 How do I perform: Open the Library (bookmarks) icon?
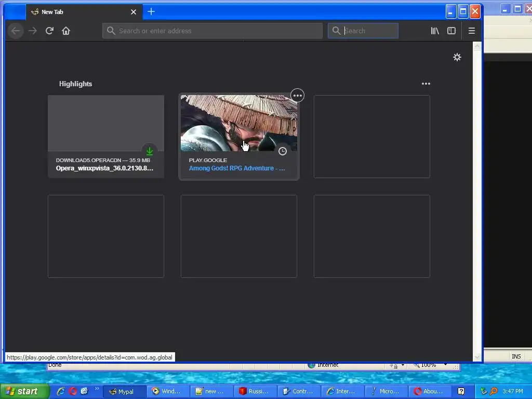coord(435,31)
